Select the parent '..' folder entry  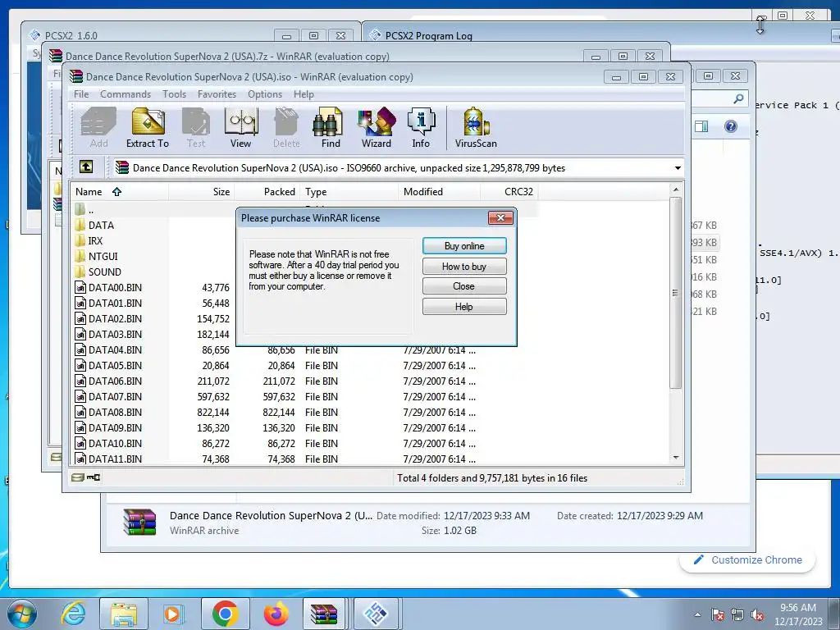pos(84,209)
